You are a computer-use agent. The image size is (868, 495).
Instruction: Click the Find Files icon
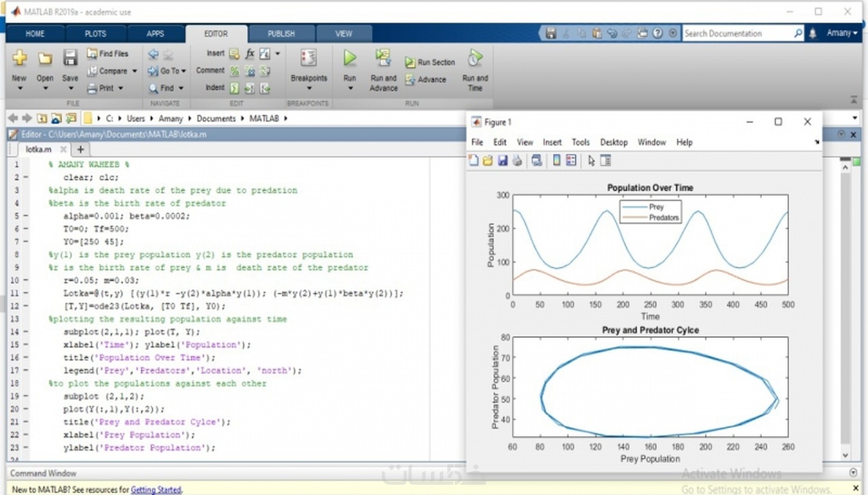click(107, 53)
